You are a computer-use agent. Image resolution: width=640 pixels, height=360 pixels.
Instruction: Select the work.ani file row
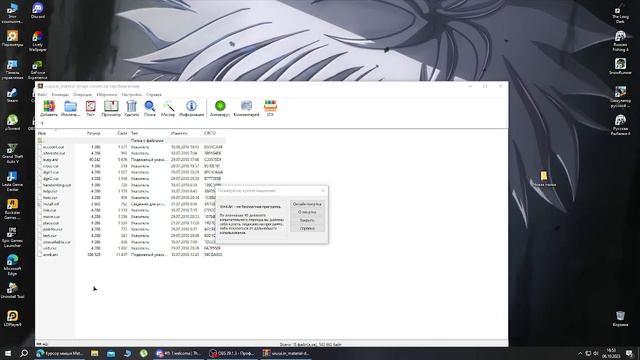[131, 255]
